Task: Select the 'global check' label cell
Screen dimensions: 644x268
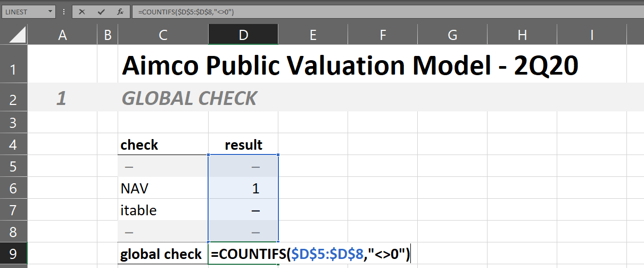Action: pos(163,254)
